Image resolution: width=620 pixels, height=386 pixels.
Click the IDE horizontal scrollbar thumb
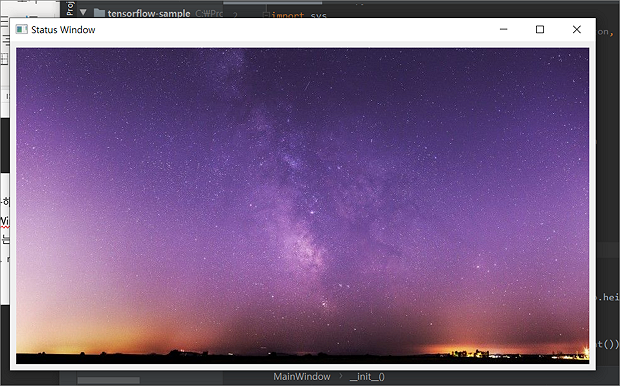[108, 380]
